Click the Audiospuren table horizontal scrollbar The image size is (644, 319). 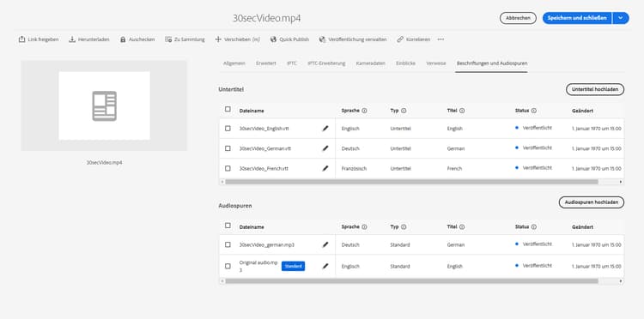coord(411,281)
